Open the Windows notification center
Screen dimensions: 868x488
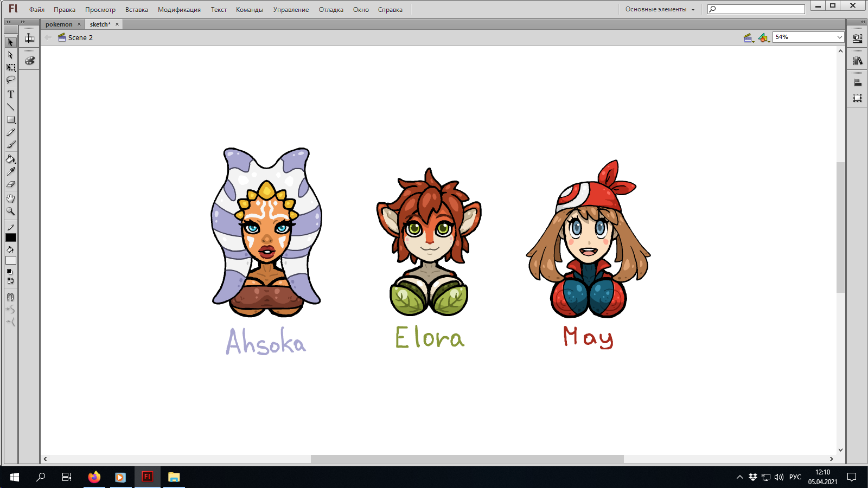(x=852, y=477)
